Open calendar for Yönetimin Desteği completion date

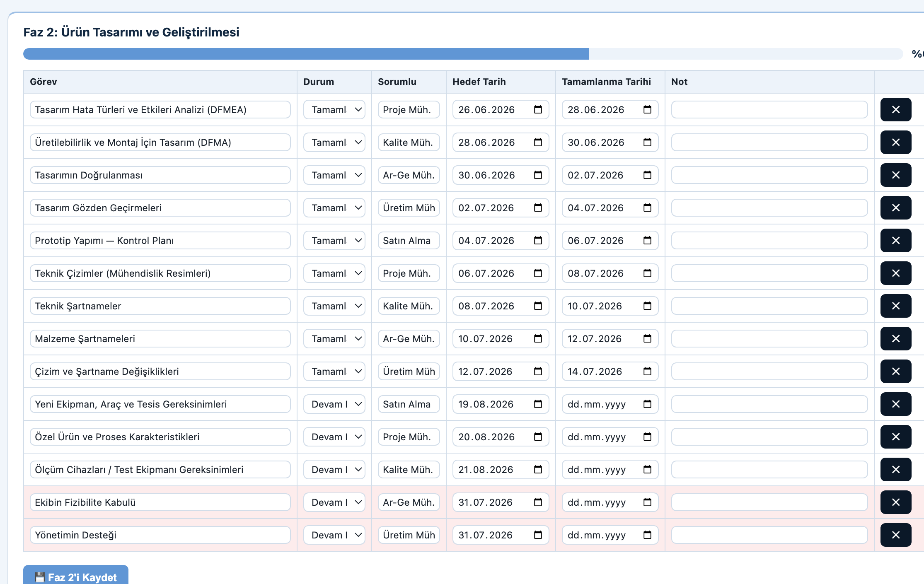click(647, 535)
